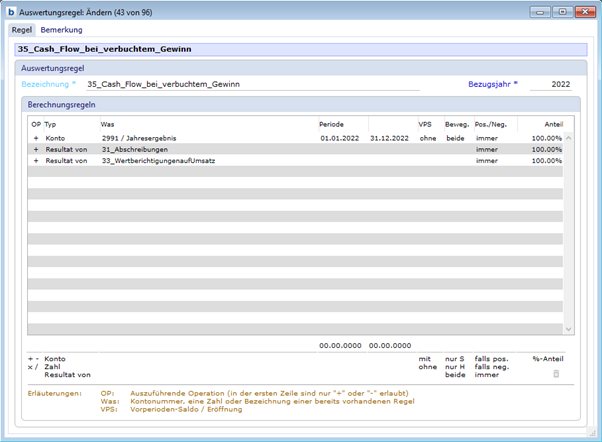
Task: Click the scroll down arrow of rules list
Action: (x=569, y=328)
